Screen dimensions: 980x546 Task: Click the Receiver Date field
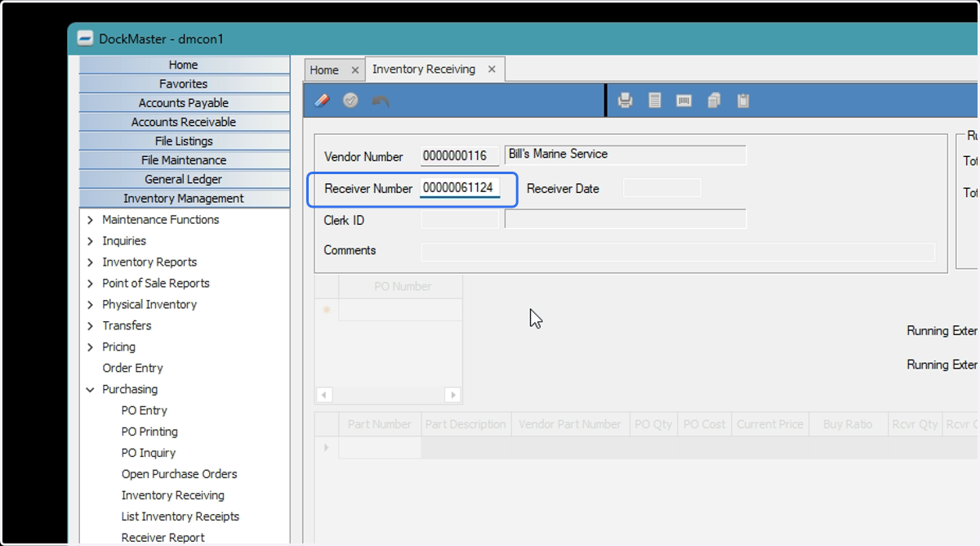pos(662,188)
